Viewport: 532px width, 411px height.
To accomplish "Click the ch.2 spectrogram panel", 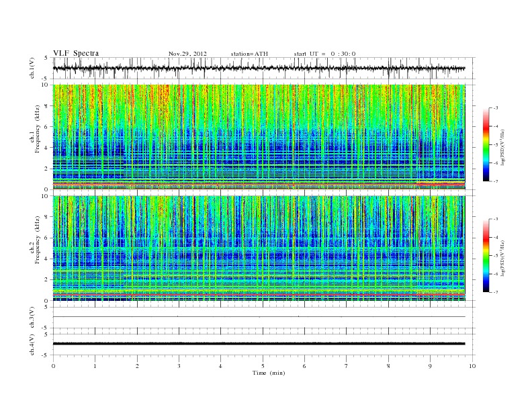I will (259, 248).
